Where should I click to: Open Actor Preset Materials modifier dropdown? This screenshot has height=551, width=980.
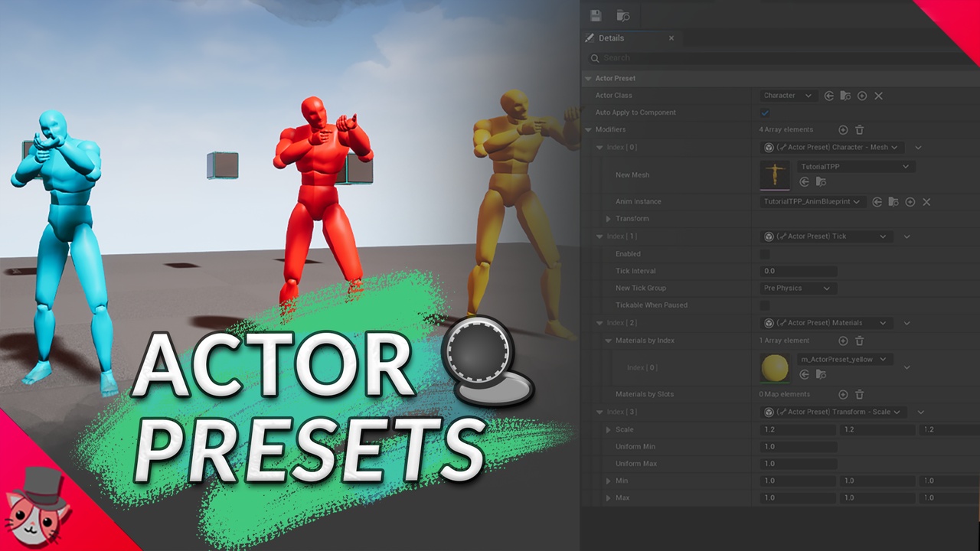(x=827, y=323)
